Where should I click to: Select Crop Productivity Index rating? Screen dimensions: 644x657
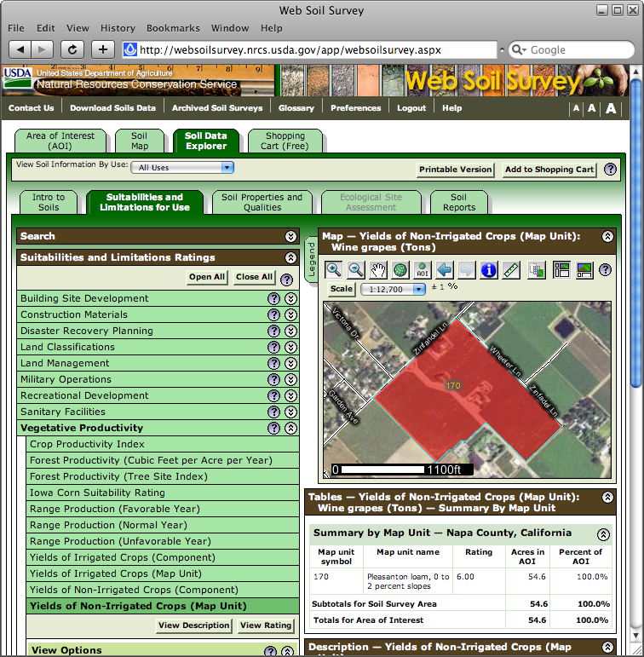click(x=163, y=444)
